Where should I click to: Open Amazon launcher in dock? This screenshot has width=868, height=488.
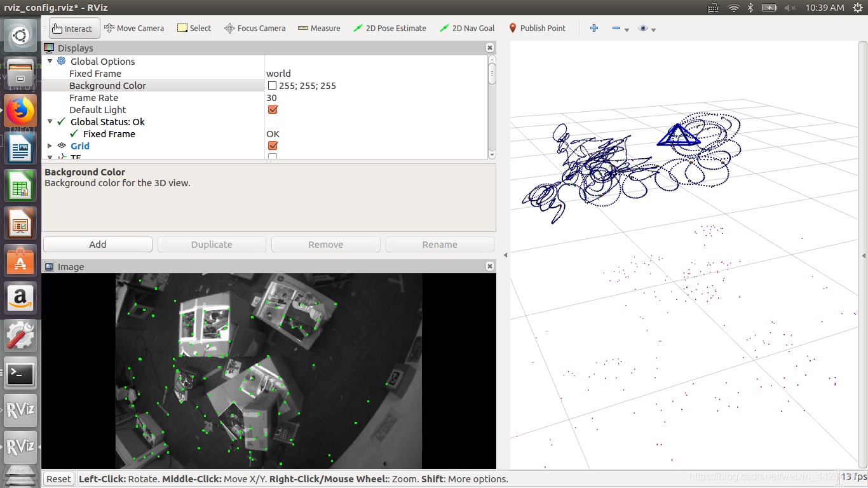[20, 298]
